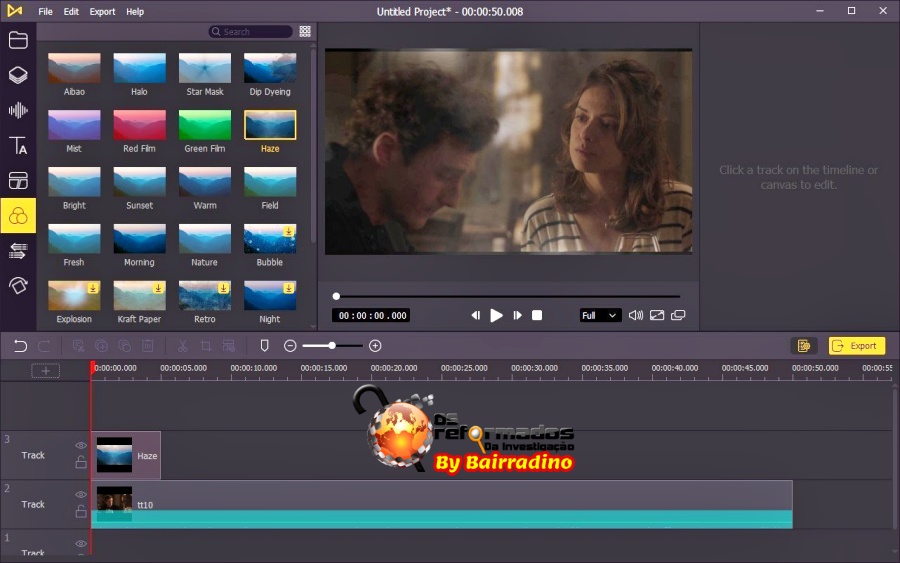Add a marker on timeline
900x563 pixels.
click(264, 346)
